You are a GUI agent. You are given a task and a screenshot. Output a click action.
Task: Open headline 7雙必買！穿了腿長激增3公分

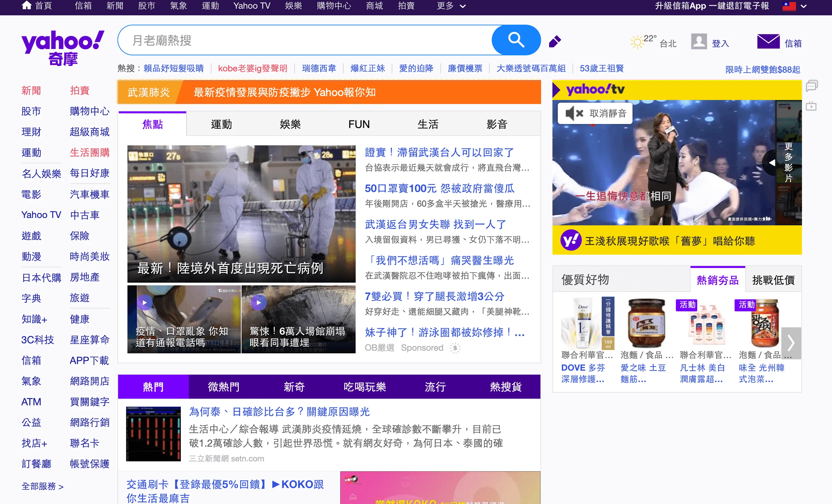tap(435, 296)
